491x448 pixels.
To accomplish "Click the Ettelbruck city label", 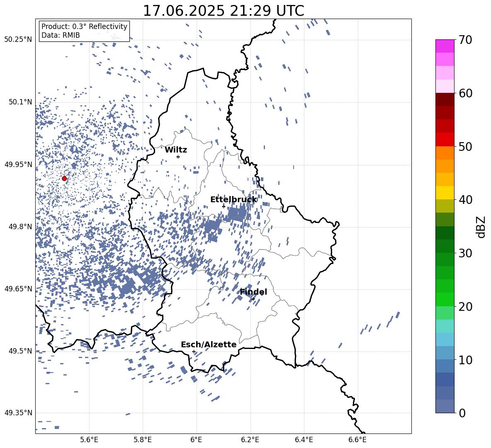I will click(233, 200).
